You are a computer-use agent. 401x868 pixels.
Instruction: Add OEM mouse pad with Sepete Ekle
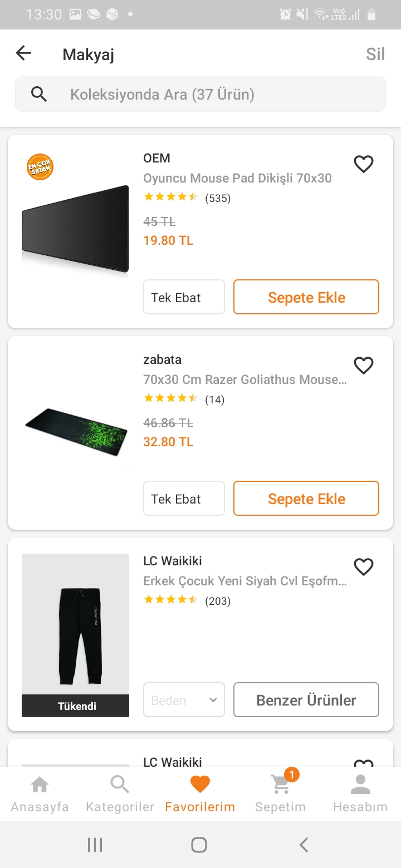[306, 297]
